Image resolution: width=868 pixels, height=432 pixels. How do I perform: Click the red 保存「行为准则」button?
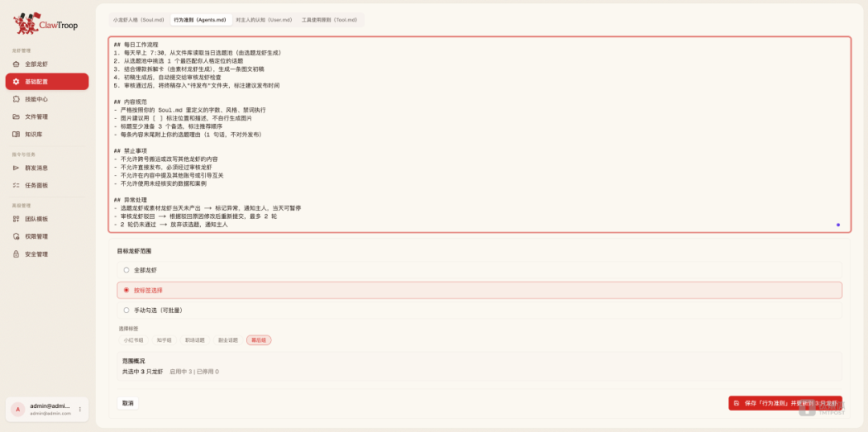(785, 403)
